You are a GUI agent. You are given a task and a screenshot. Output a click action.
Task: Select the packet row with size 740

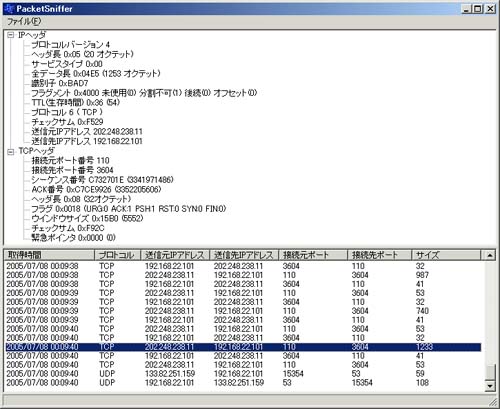(x=243, y=311)
